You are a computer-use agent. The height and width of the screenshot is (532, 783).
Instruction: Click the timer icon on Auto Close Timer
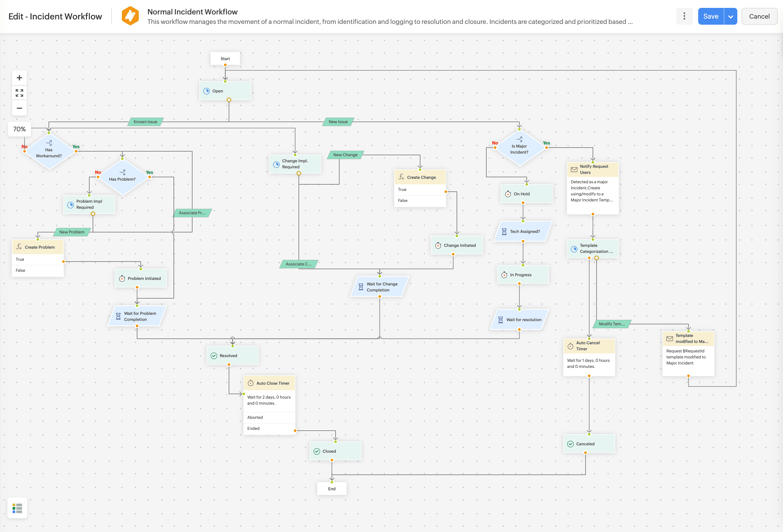(x=251, y=383)
